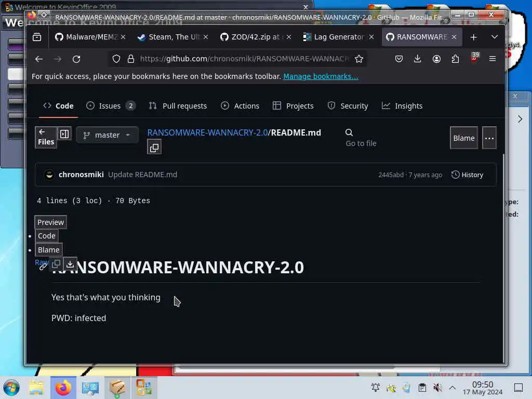The height and width of the screenshot is (399, 532).
Task: Open the Projects tab
Action: click(294, 106)
